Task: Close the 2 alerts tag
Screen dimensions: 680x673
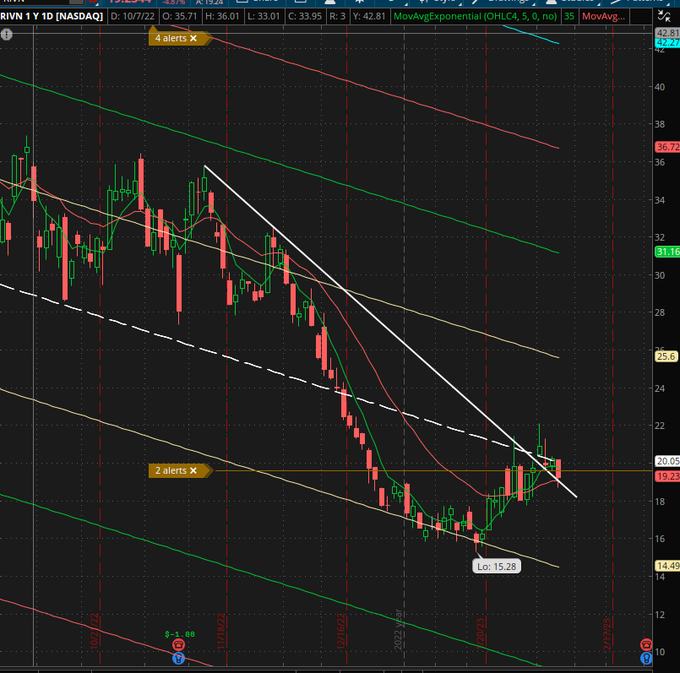Action: [x=193, y=470]
